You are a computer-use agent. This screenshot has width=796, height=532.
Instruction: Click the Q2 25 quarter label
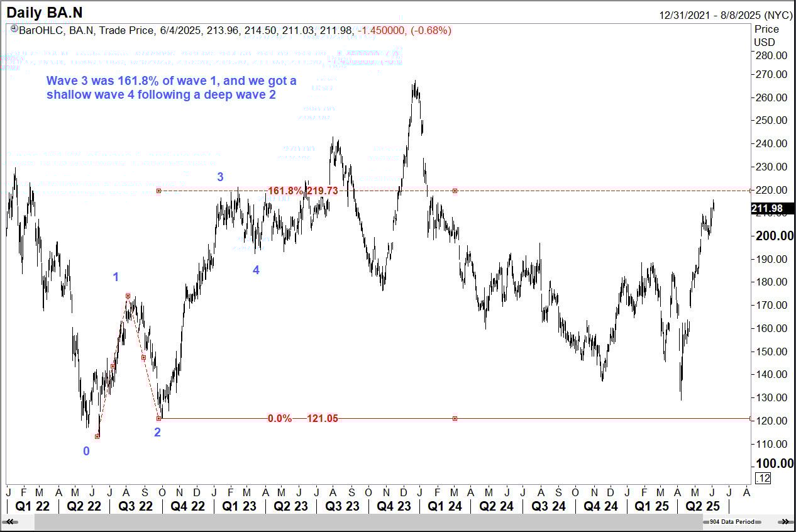point(703,506)
